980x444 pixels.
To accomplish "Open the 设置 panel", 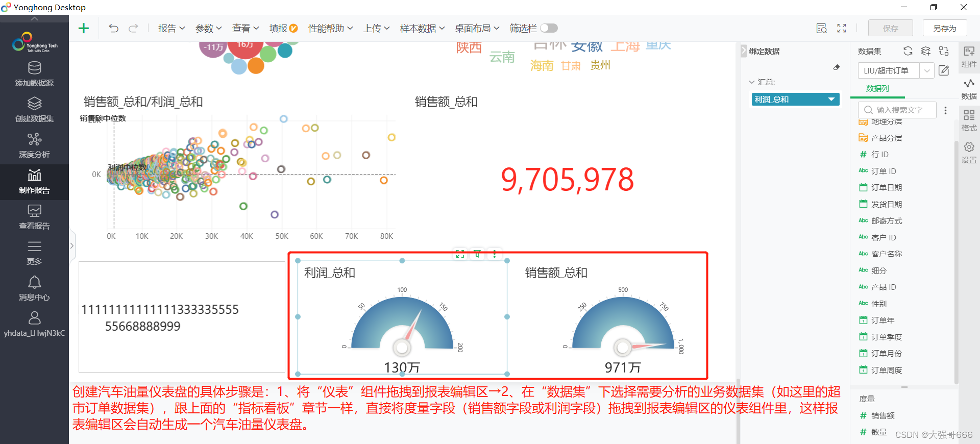I will tap(969, 153).
